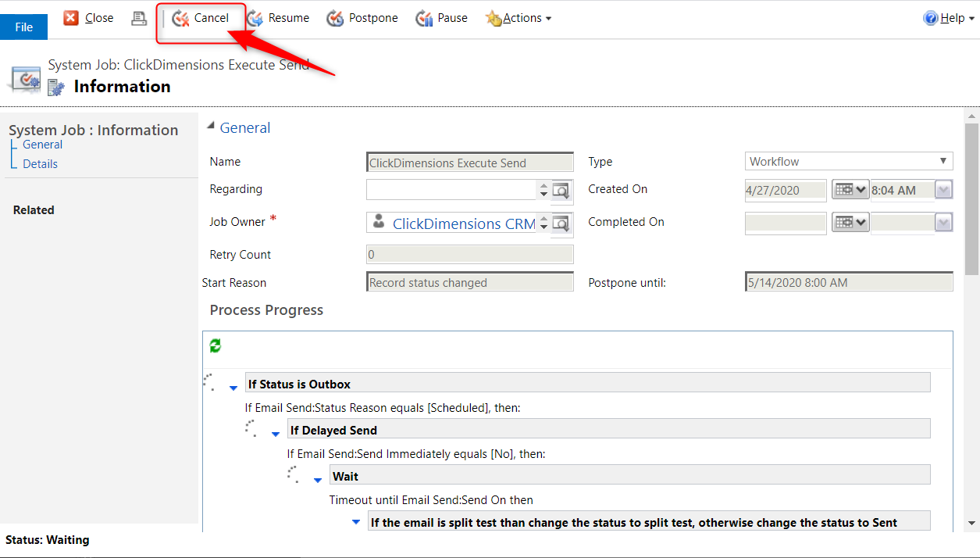Screen dimensions: 980x558
Task: Collapse the If Status is Outbox branch
Action: coord(233,388)
